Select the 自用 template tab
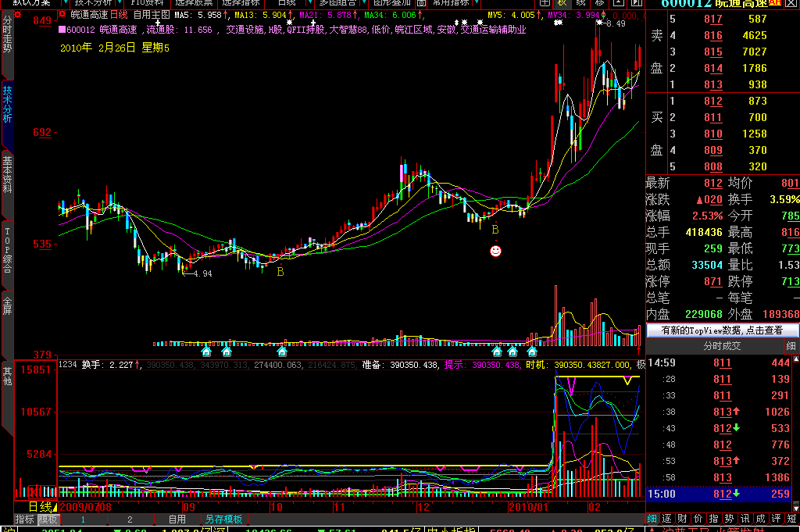Image resolution: width=800 pixels, height=532 pixels. coord(177,520)
